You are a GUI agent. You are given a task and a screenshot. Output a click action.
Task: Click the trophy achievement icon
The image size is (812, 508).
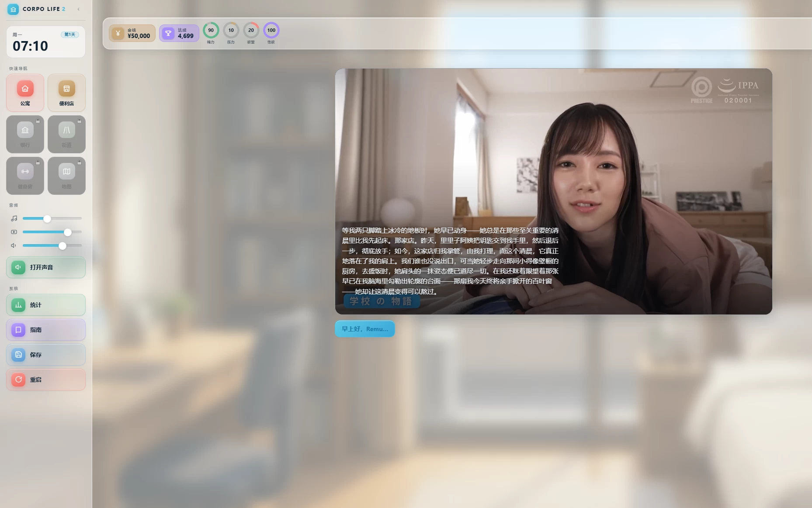[x=168, y=33]
